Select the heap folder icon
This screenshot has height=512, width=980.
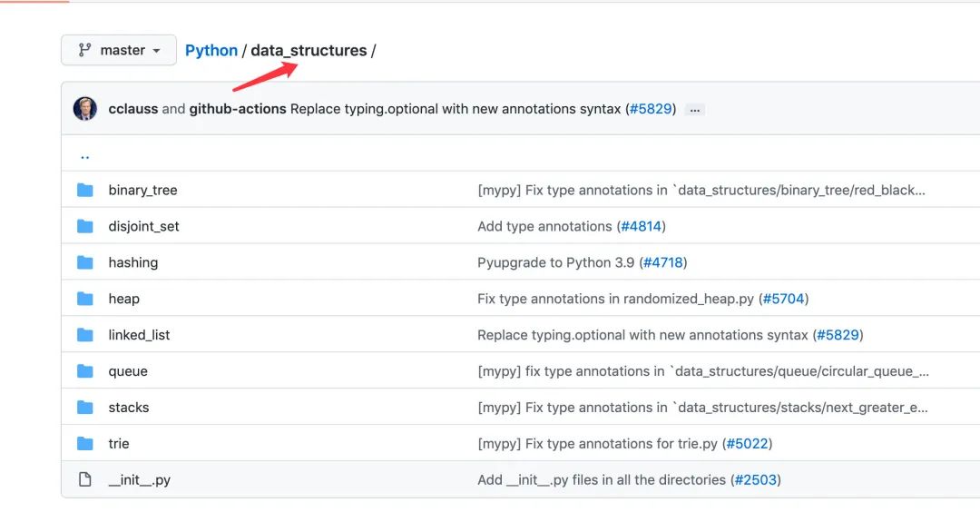click(x=85, y=299)
